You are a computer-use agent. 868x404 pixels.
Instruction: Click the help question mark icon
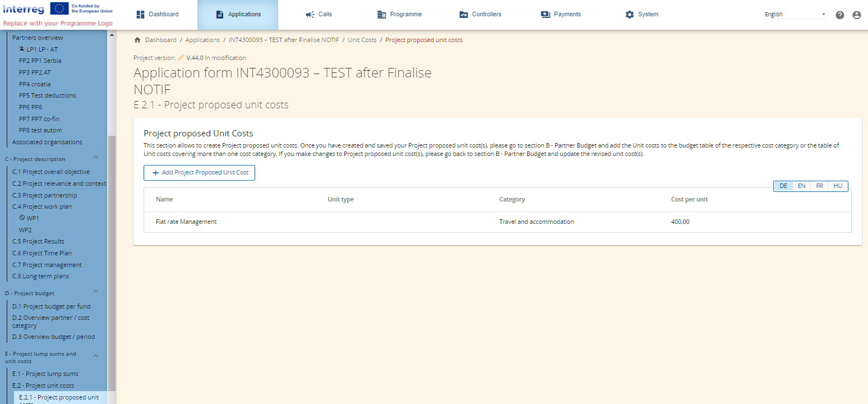click(x=839, y=15)
